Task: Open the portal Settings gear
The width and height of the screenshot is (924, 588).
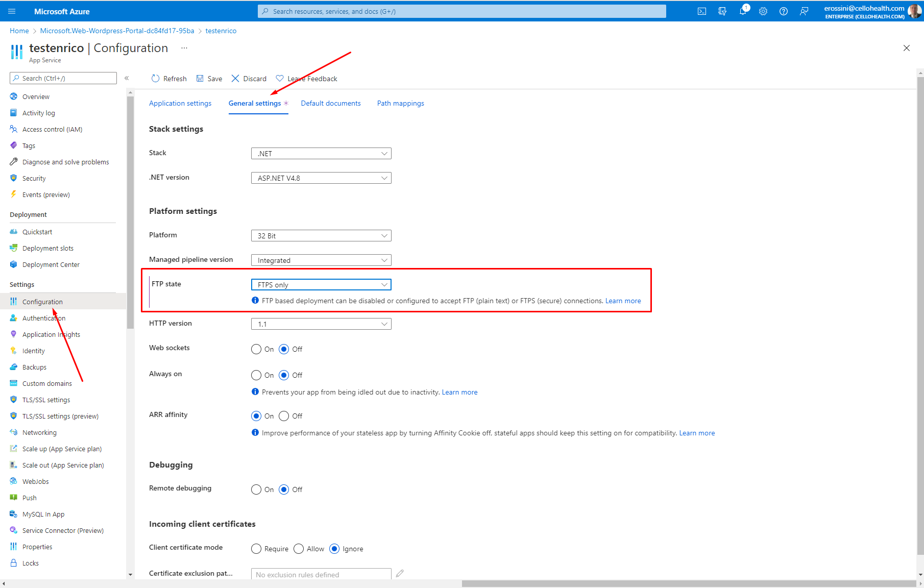Action: pos(763,11)
